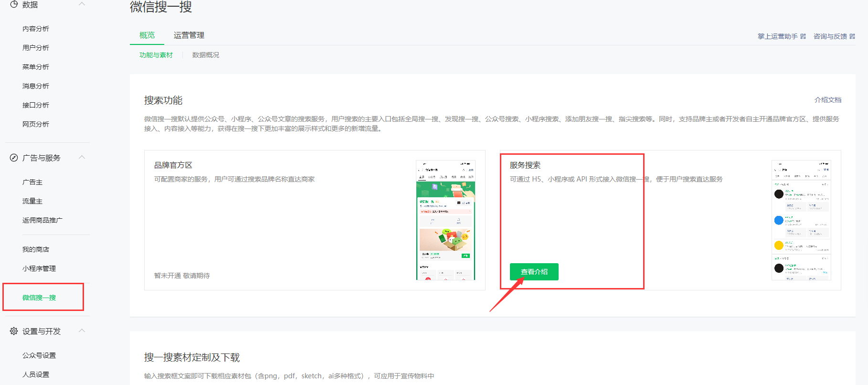Collapse the 广告与服务 section chevron
The image size is (868, 385).
[x=82, y=157]
